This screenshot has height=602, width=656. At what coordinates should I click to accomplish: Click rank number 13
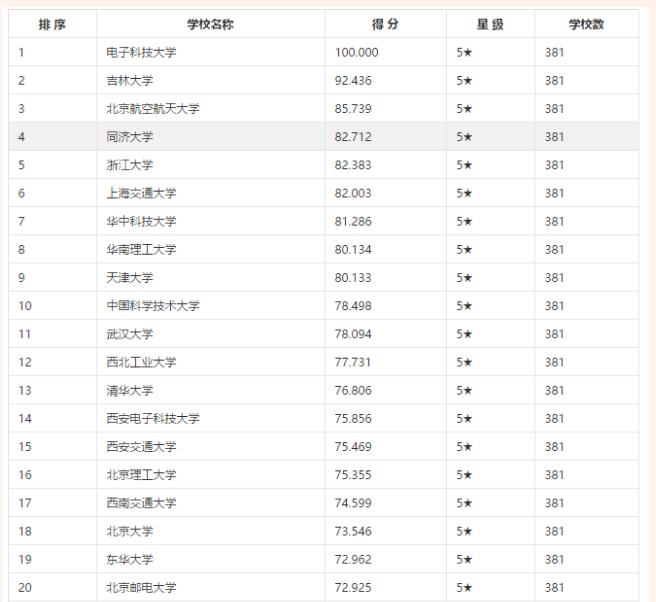[x=25, y=390]
